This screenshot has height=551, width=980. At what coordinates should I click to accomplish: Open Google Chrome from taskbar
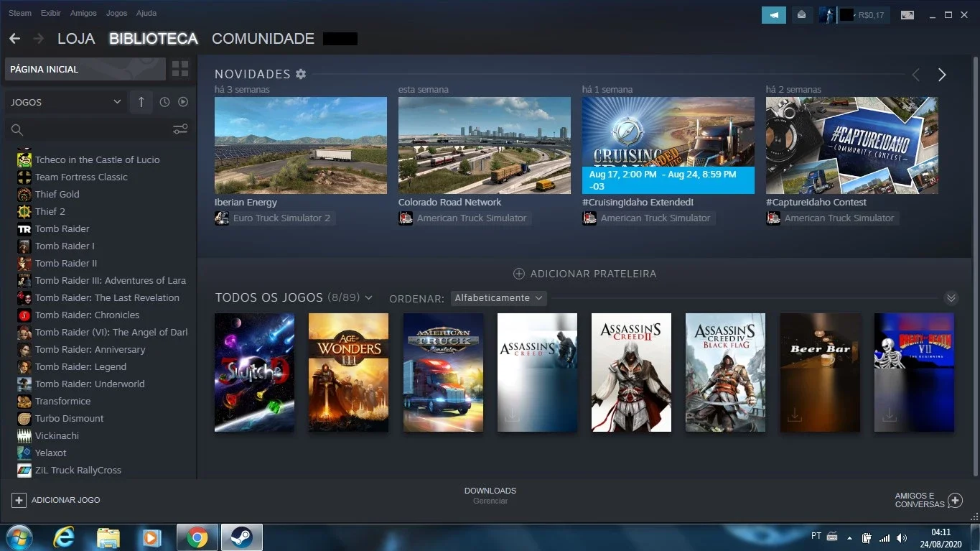click(x=197, y=537)
